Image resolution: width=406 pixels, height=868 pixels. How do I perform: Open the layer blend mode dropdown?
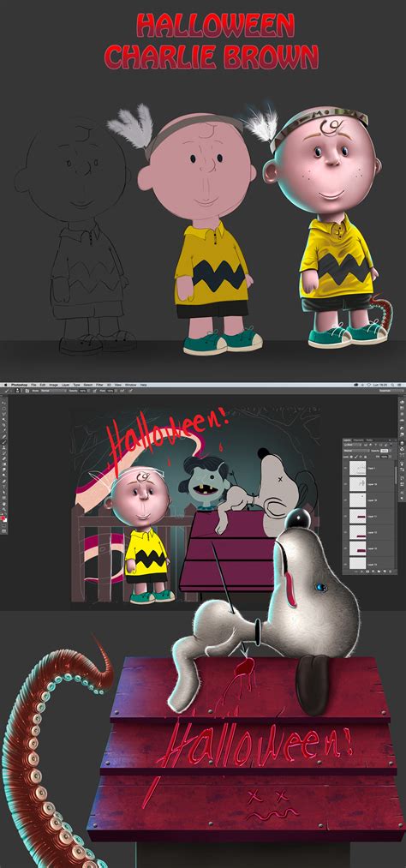(357, 451)
